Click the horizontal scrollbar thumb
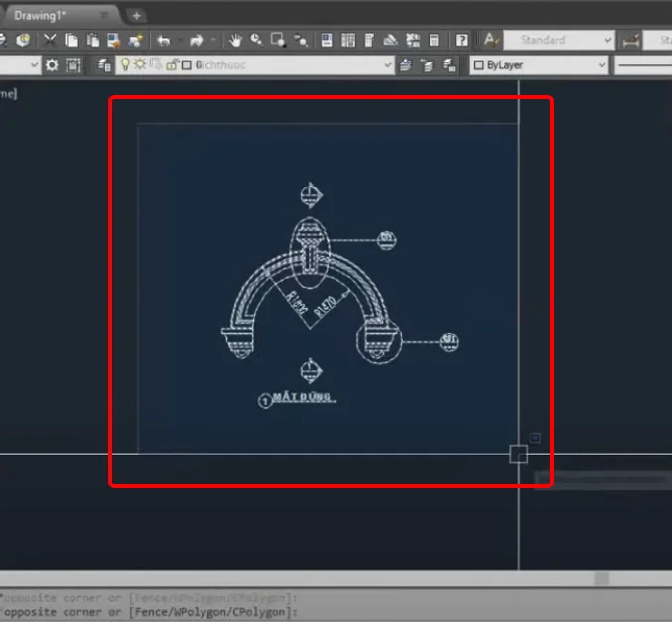This screenshot has height=622, width=672. (602, 578)
